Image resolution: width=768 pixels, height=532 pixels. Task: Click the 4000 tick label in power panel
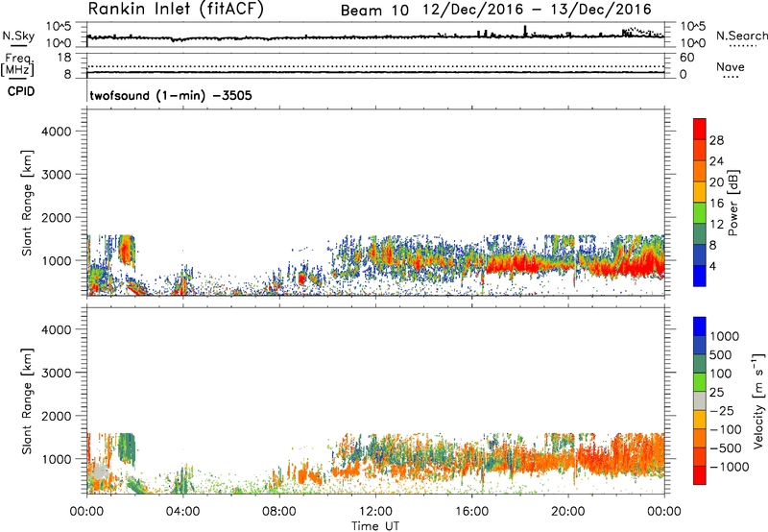pyautogui.click(x=56, y=132)
